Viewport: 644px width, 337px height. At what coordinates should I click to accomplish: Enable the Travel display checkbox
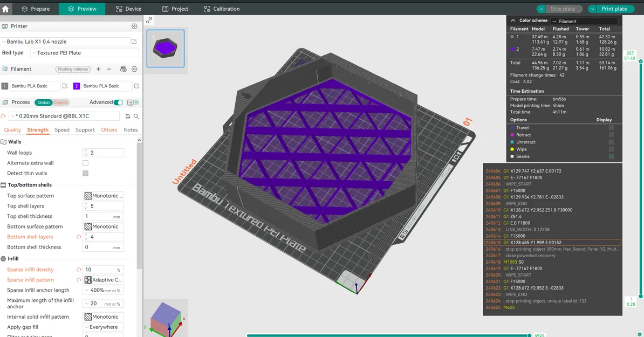coord(611,128)
